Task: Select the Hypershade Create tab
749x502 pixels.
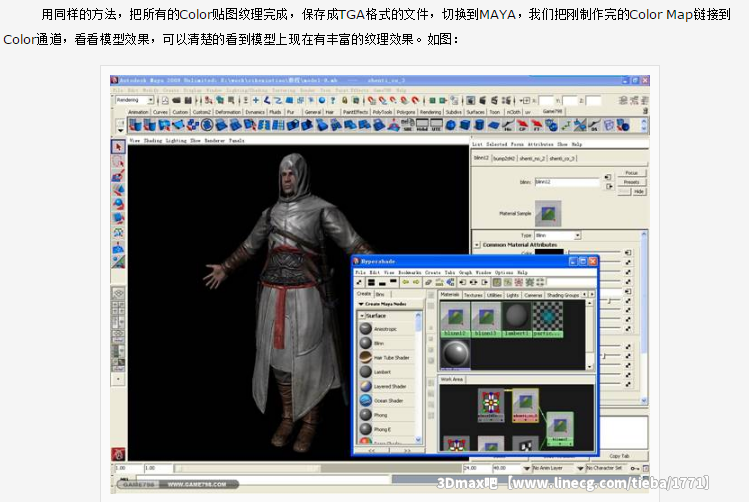Action: coord(364,294)
